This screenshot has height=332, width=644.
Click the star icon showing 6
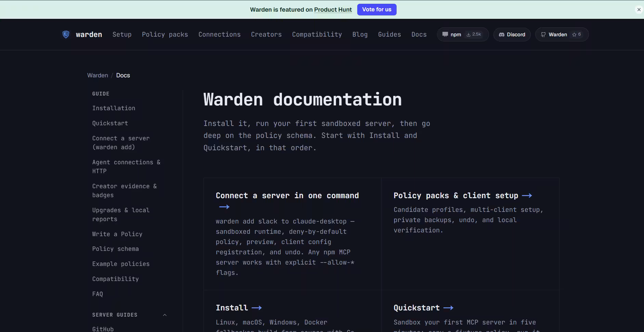click(x=574, y=35)
